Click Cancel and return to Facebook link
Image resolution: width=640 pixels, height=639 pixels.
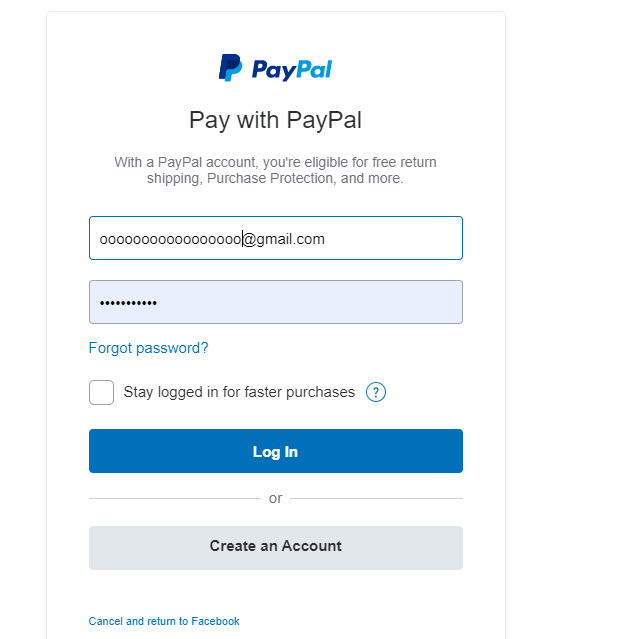pos(164,621)
